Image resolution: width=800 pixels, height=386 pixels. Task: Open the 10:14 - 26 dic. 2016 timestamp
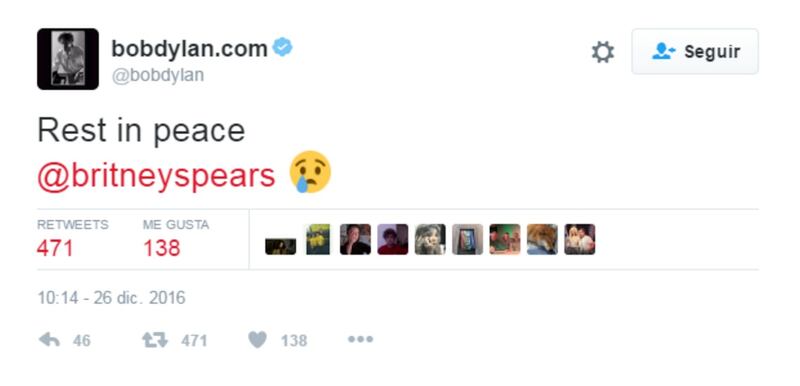pos(111,298)
